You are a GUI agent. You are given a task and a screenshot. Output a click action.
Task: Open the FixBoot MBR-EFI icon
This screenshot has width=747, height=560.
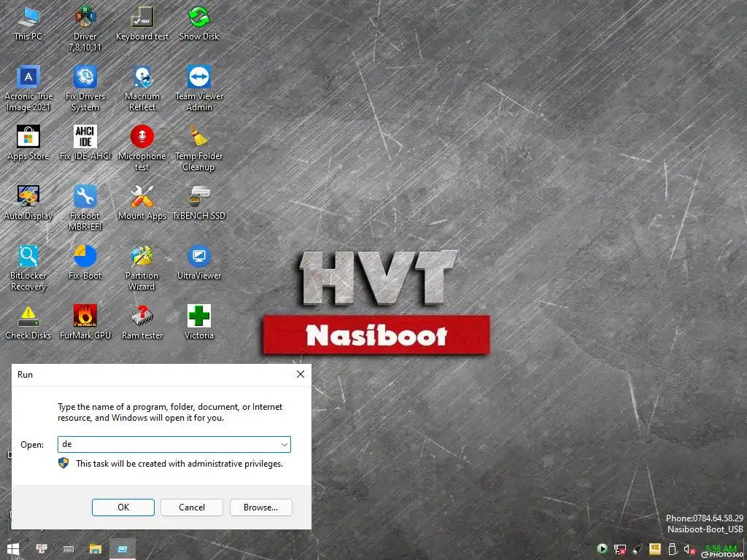85,208
